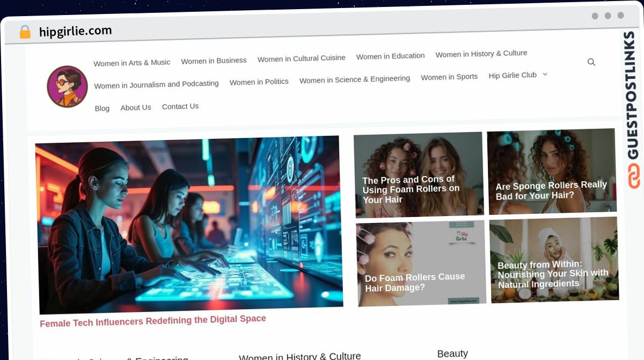Click the Beauty section heading
The width and height of the screenshot is (644, 360).
[452, 354]
